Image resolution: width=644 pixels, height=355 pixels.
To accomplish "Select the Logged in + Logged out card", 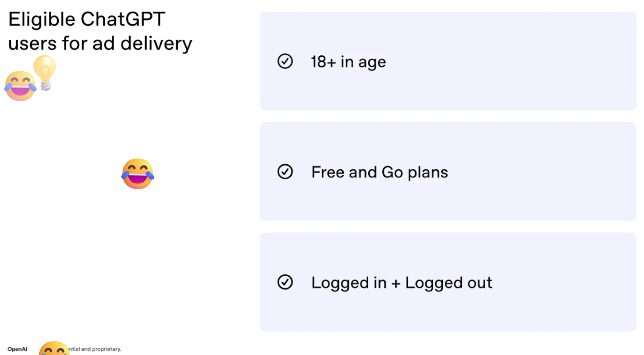I will coord(448,282).
